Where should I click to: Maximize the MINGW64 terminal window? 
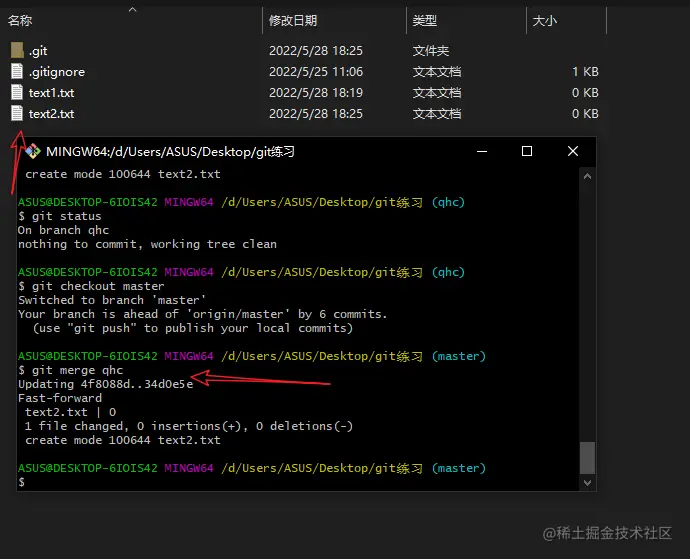tap(527, 151)
